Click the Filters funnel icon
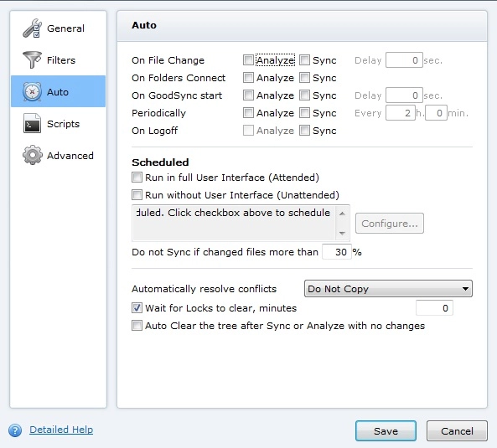 pyautogui.click(x=32, y=59)
